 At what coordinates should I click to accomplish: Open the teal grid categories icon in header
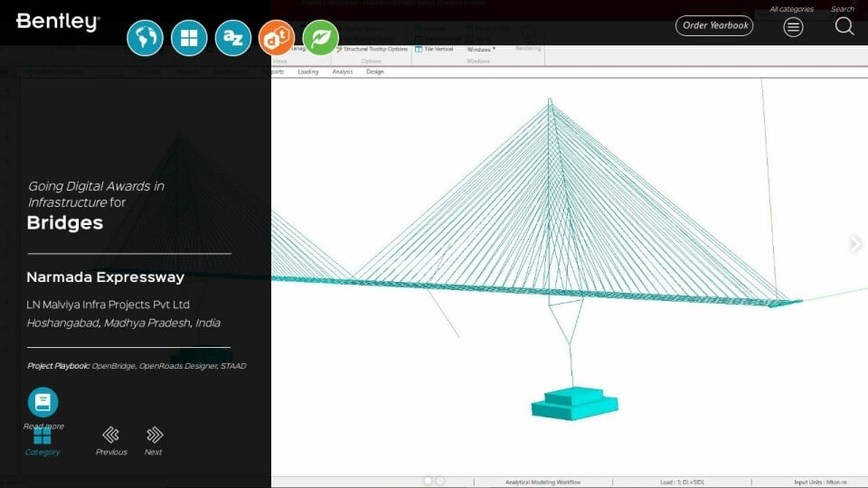189,38
